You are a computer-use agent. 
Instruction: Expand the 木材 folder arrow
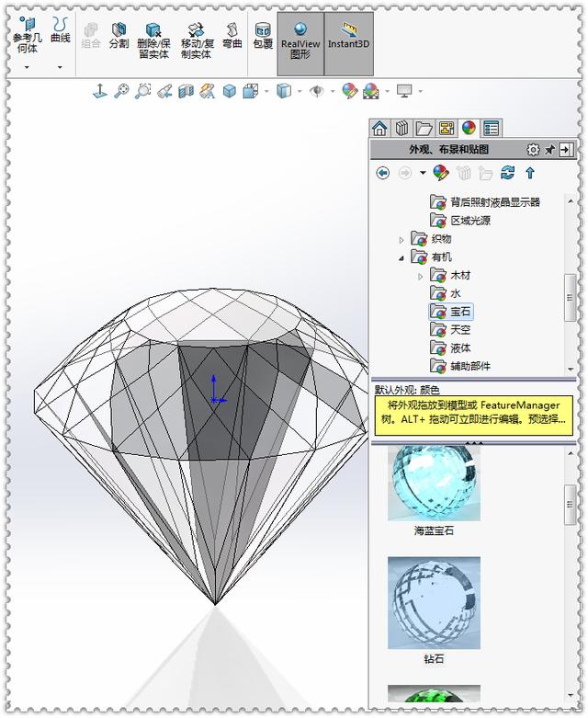click(x=421, y=276)
